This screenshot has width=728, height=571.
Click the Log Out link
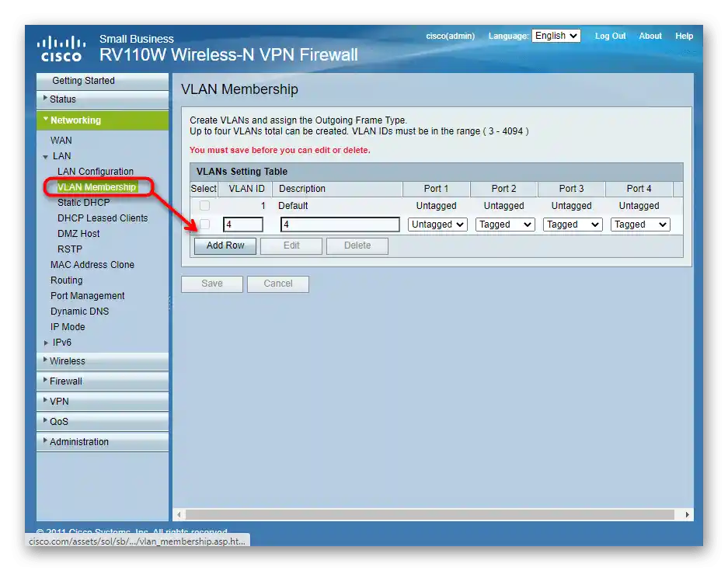(x=610, y=36)
